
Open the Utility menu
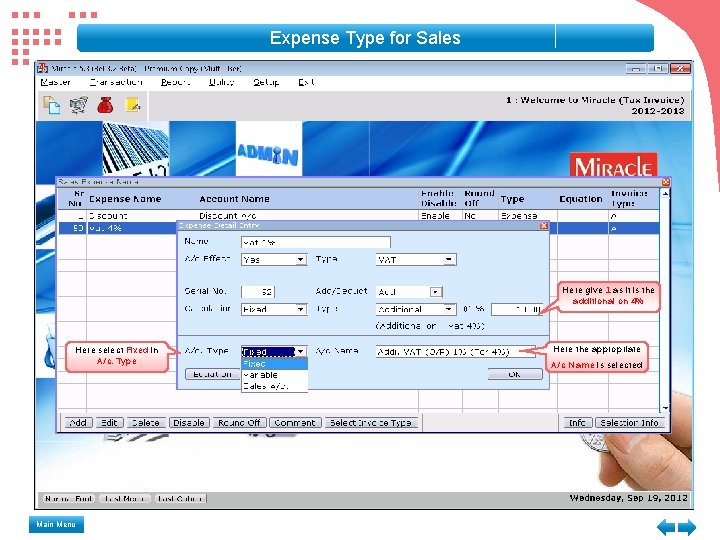coord(221,82)
